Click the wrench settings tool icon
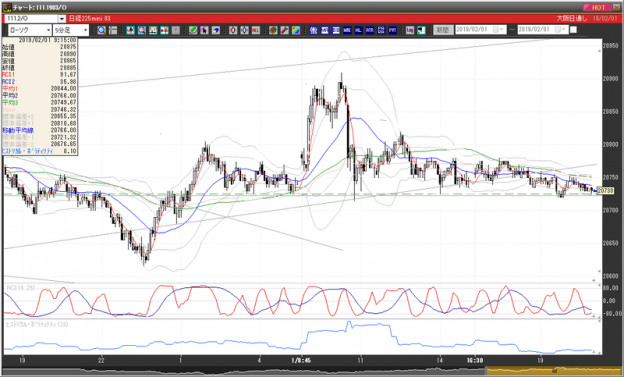This screenshot has width=624, height=377. (285, 30)
